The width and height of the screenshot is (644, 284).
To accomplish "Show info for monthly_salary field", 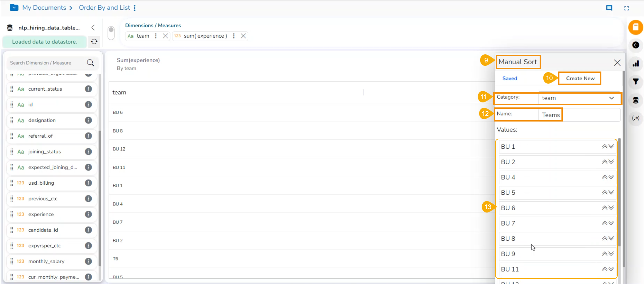I will 89,261.
